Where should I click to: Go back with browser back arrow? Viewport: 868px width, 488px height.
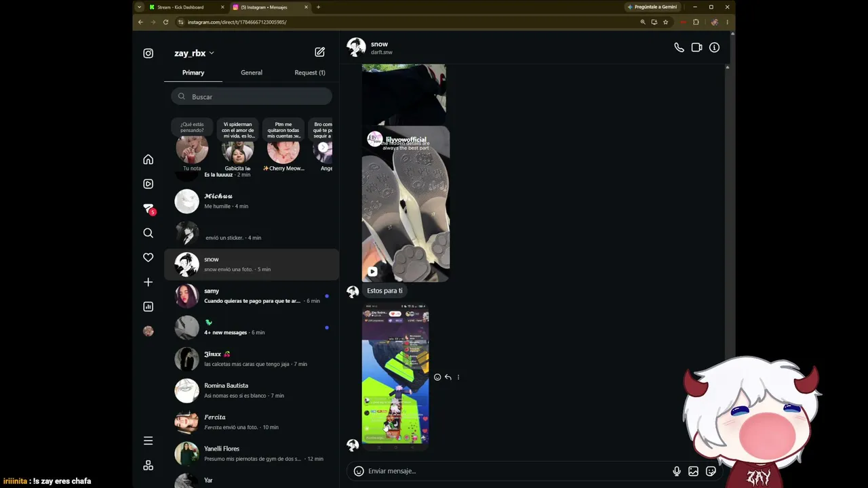tap(140, 22)
